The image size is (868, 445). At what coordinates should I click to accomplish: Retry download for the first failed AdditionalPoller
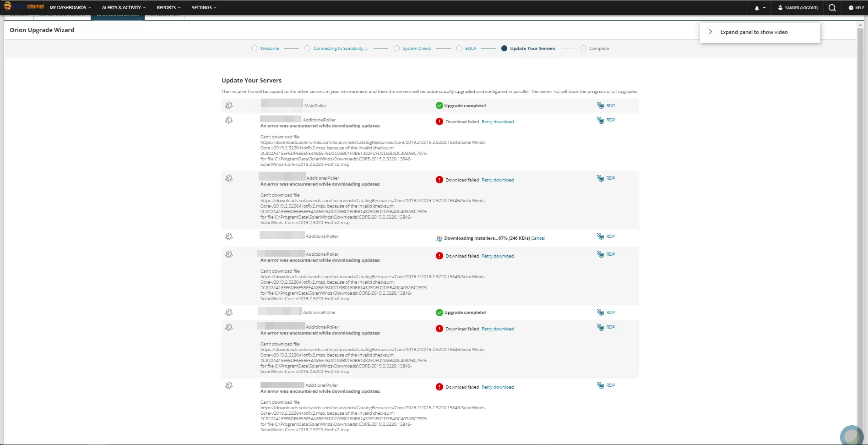tap(498, 122)
